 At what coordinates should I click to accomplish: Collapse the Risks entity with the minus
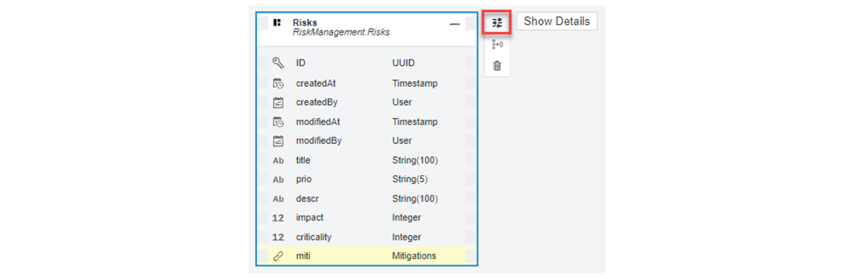coord(455,24)
